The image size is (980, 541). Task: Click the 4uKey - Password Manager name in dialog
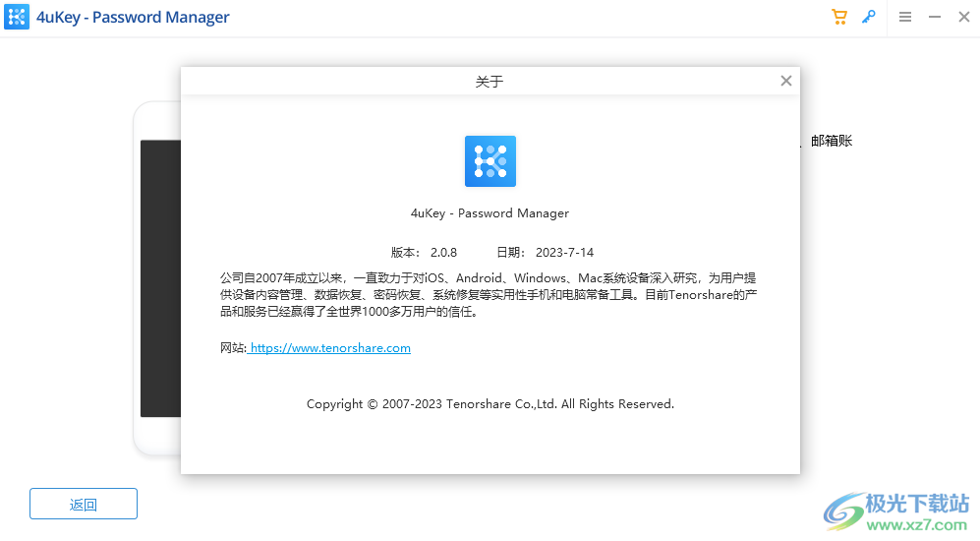click(x=490, y=213)
